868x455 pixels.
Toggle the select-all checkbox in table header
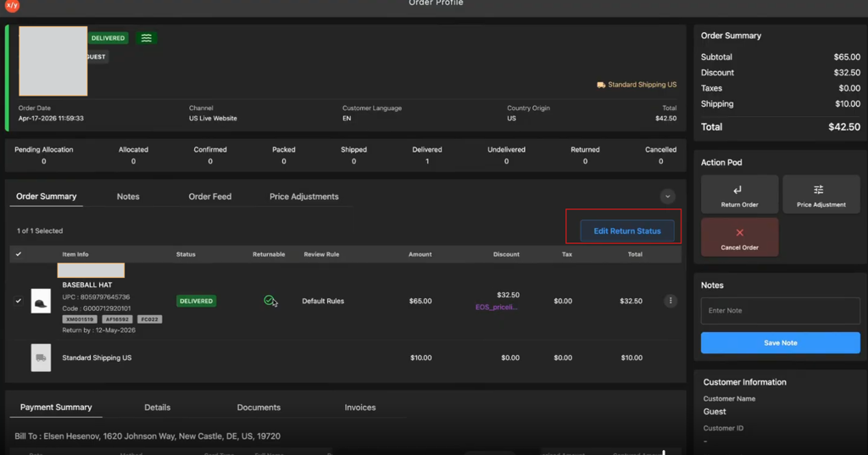coord(19,254)
